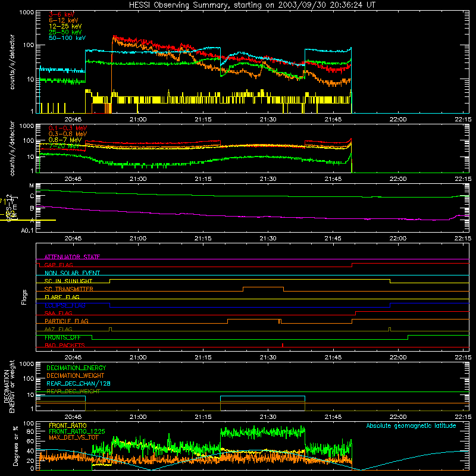Click the B class label on GOES axis
This screenshot has width=476, height=476.
click(x=32, y=208)
